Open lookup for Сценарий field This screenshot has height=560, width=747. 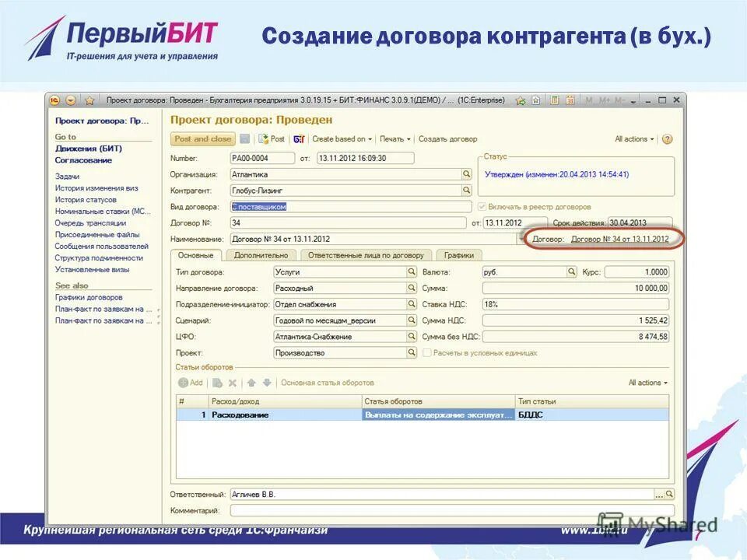click(412, 320)
